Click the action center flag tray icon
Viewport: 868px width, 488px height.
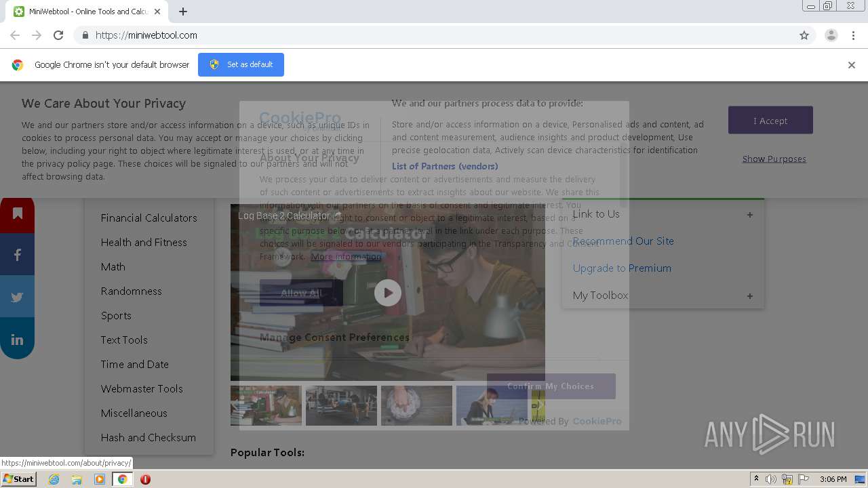click(x=804, y=479)
